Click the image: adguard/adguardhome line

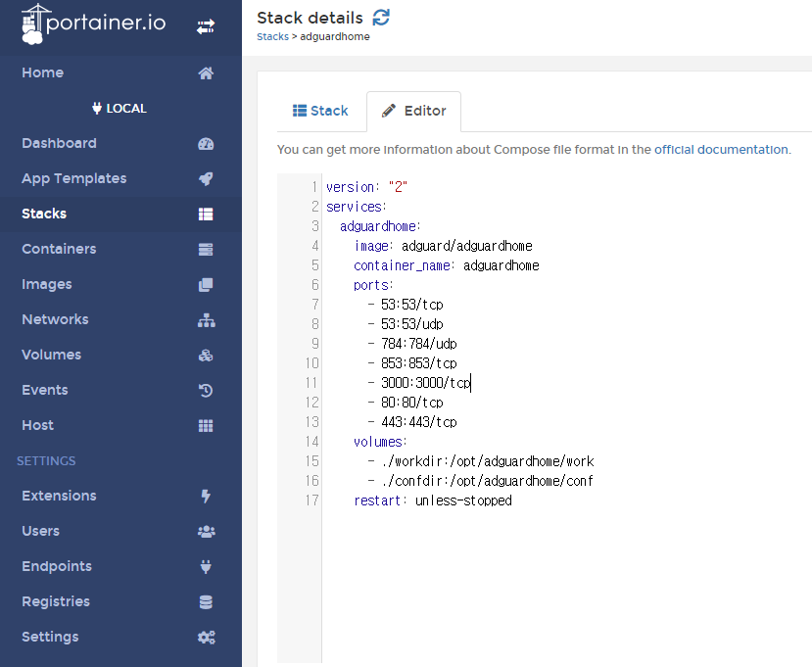(444, 246)
